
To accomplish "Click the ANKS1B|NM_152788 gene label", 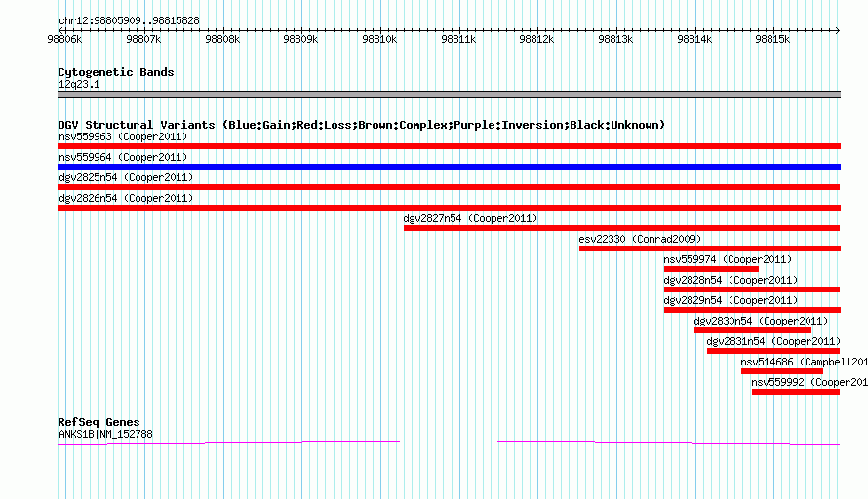I will [105, 435].
